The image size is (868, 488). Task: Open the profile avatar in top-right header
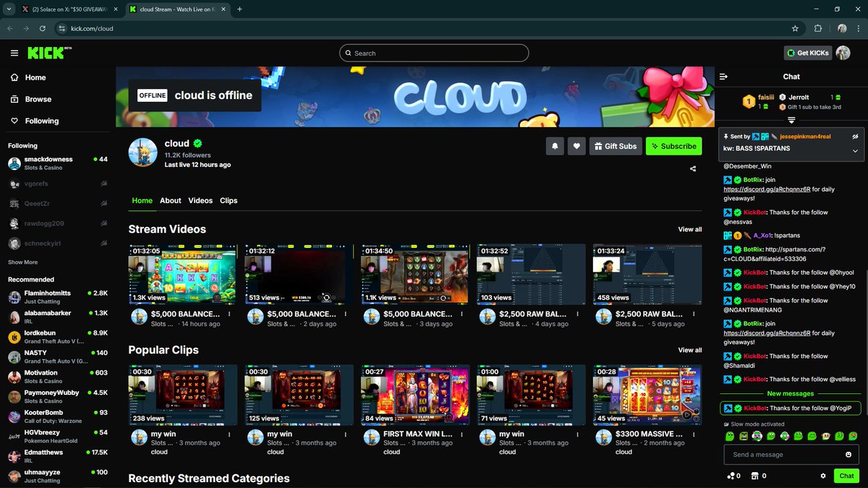(x=843, y=53)
